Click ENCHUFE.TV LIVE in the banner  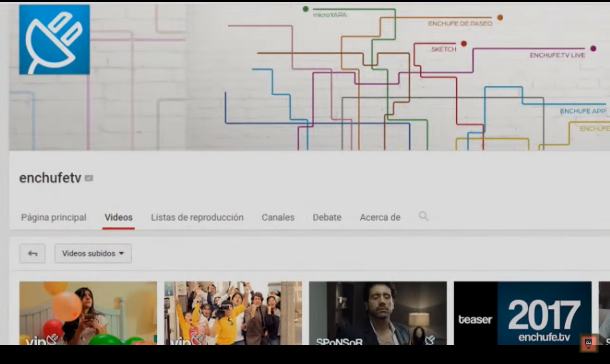point(557,55)
